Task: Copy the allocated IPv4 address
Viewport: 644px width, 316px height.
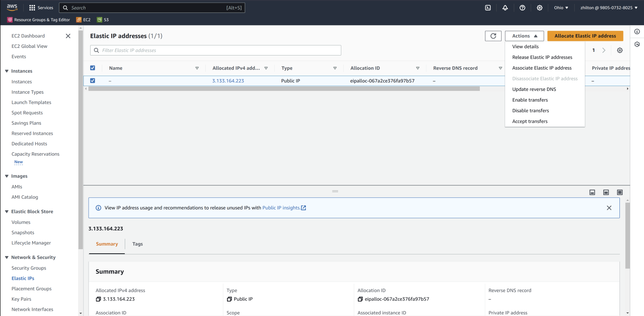Action: [98, 299]
